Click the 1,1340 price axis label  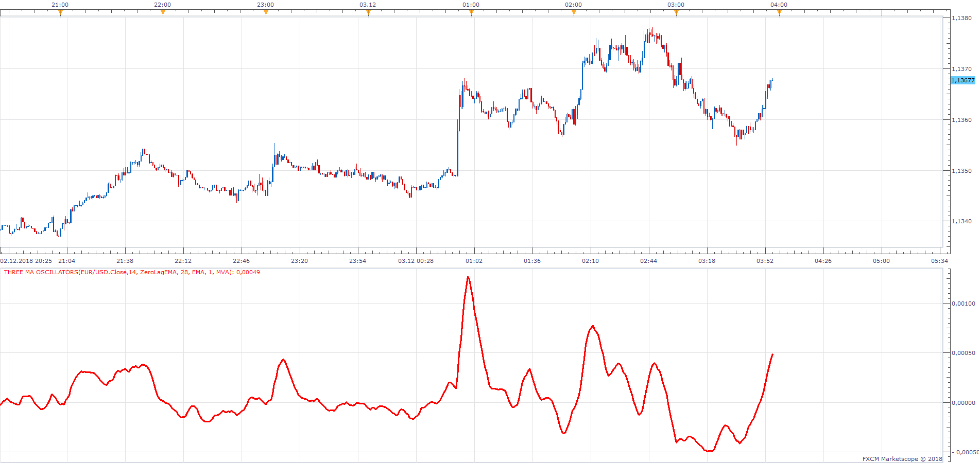click(x=961, y=221)
